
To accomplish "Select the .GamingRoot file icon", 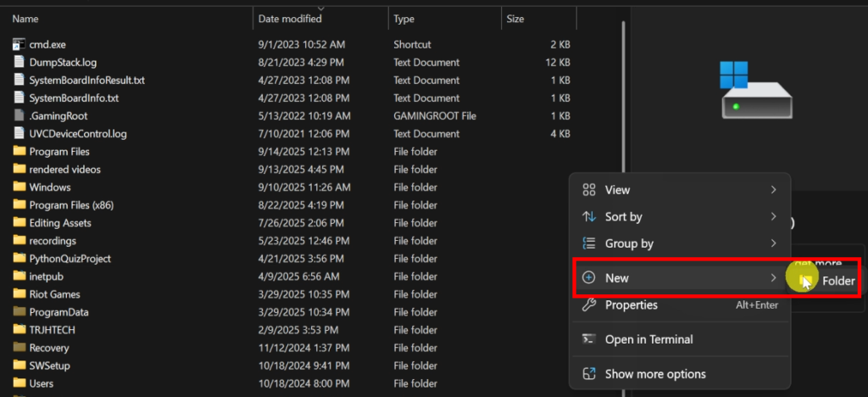I will [20, 115].
